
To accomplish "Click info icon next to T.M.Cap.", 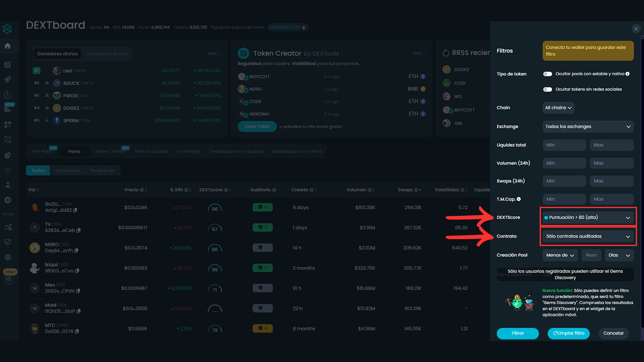I will click(518, 199).
